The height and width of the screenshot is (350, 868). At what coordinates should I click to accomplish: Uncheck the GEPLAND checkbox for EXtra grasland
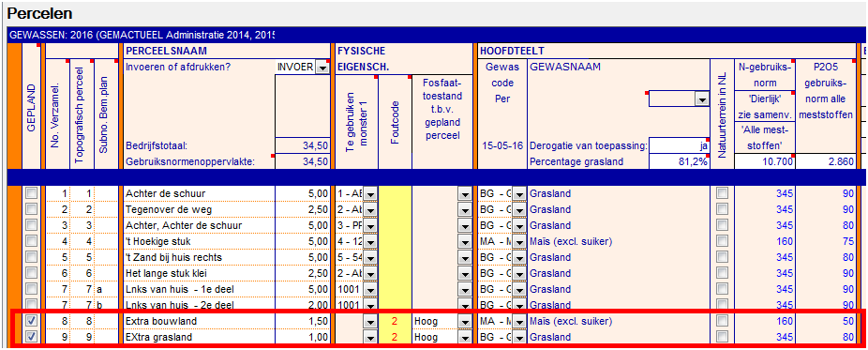tap(31, 337)
